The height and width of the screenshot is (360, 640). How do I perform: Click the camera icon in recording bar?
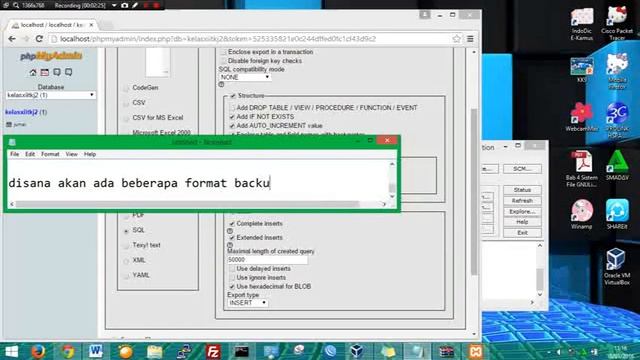click(x=124, y=5)
